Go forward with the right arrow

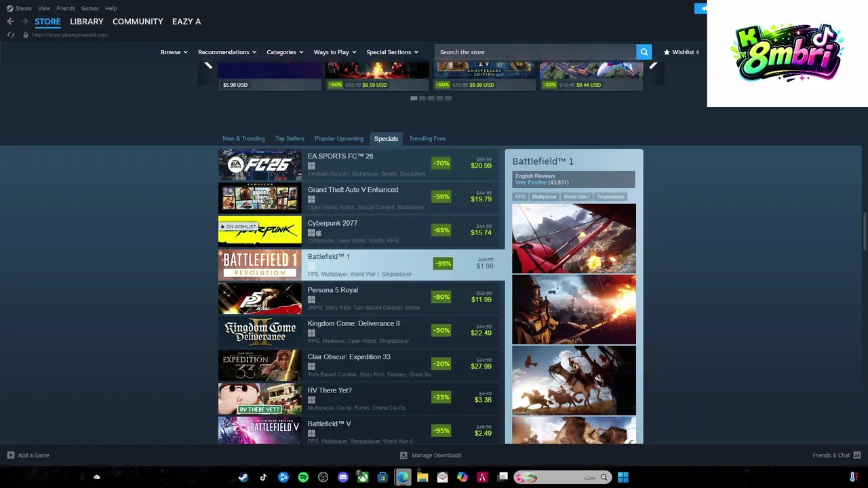[x=24, y=22]
